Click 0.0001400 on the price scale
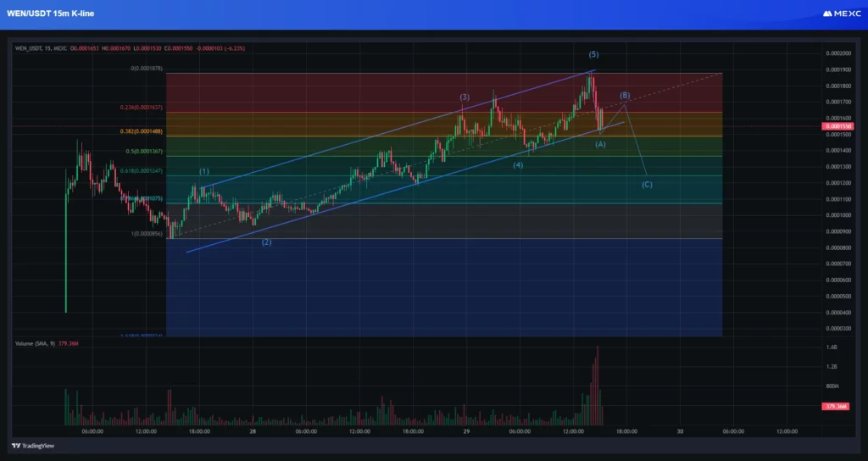Screen dimensions: 868x461 click(x=838, y=151)
